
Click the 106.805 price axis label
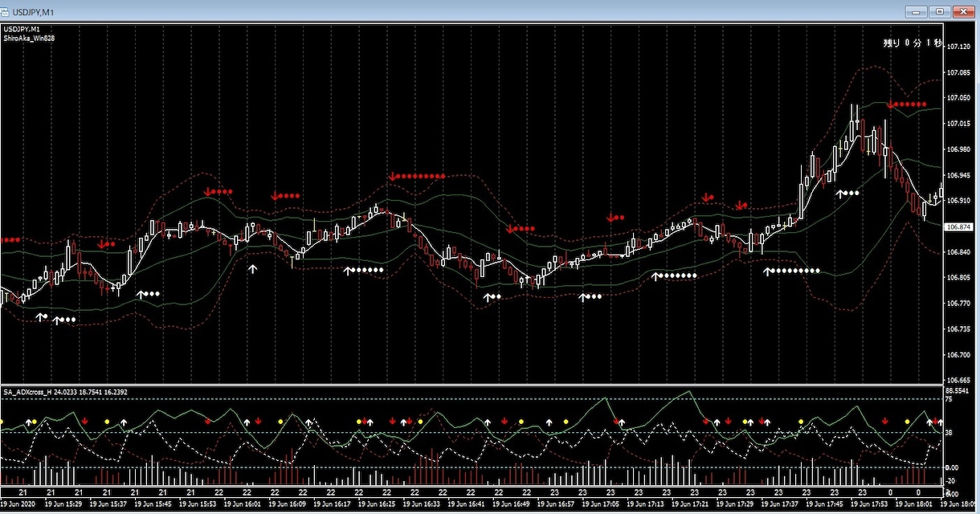pos(960,278)
